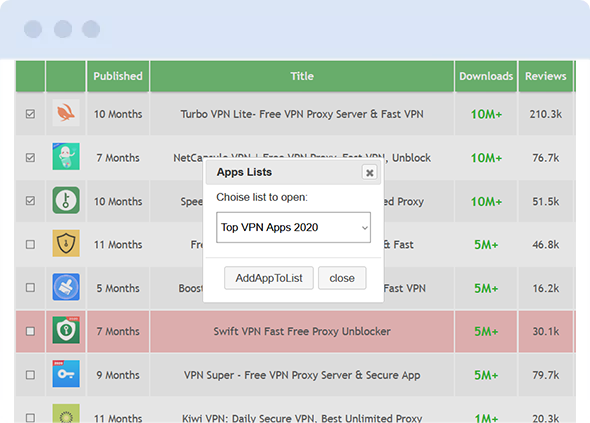590x423 pixels.
Task: Click the 30.1k reviews value
Action: [x=546, y=332]
